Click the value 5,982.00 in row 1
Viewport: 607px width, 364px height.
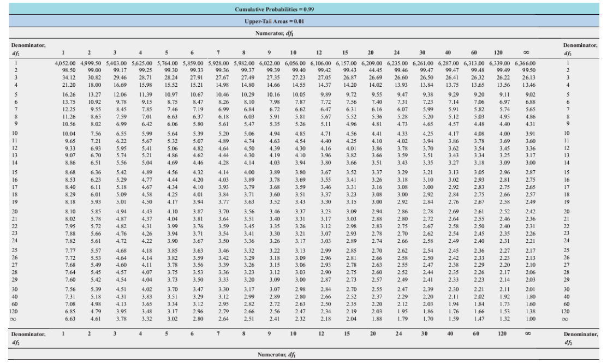tap(244, 63)
